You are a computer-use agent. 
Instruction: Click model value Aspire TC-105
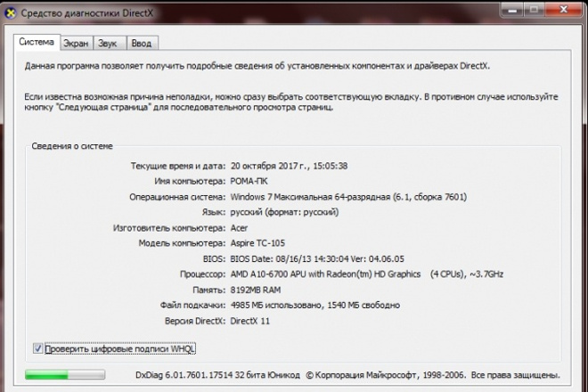[257, 243]
